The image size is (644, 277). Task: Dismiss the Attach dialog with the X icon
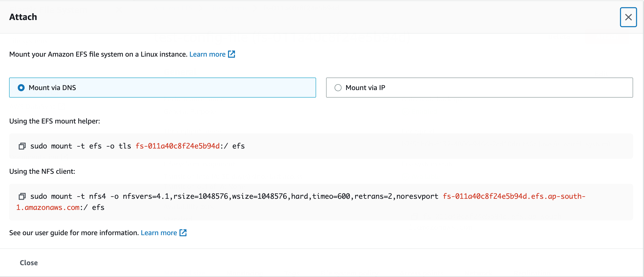(628, 17)
